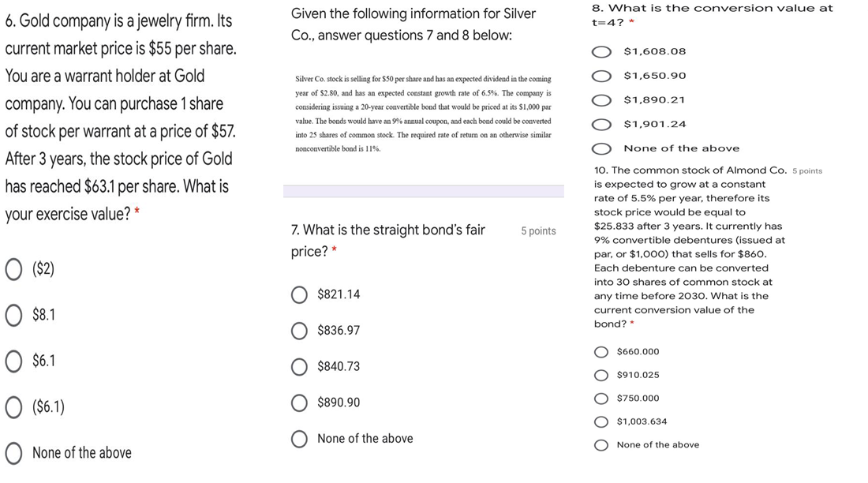
Task: Select None of the above for question 7
Action: click(299, 439)
